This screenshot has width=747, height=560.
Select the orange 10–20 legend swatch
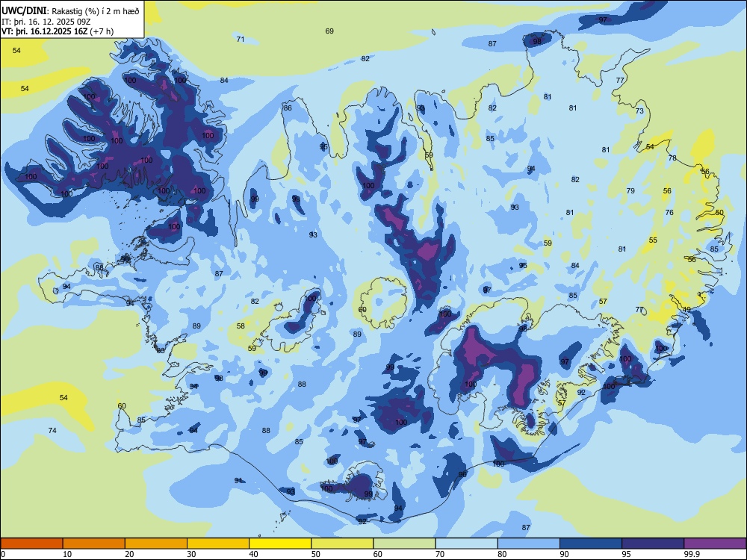[x=94, y=544]
